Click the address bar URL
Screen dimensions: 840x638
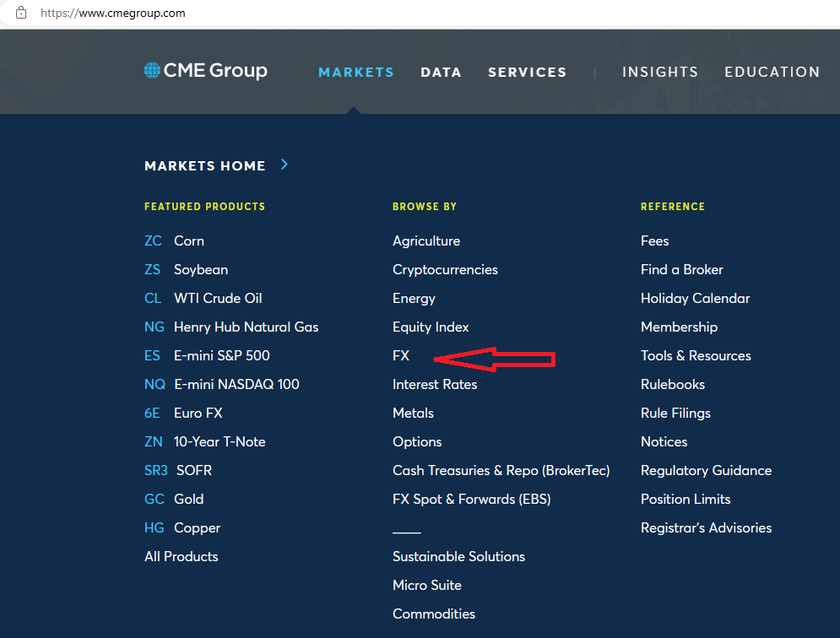pyautogui.click(x=113, y=13)
